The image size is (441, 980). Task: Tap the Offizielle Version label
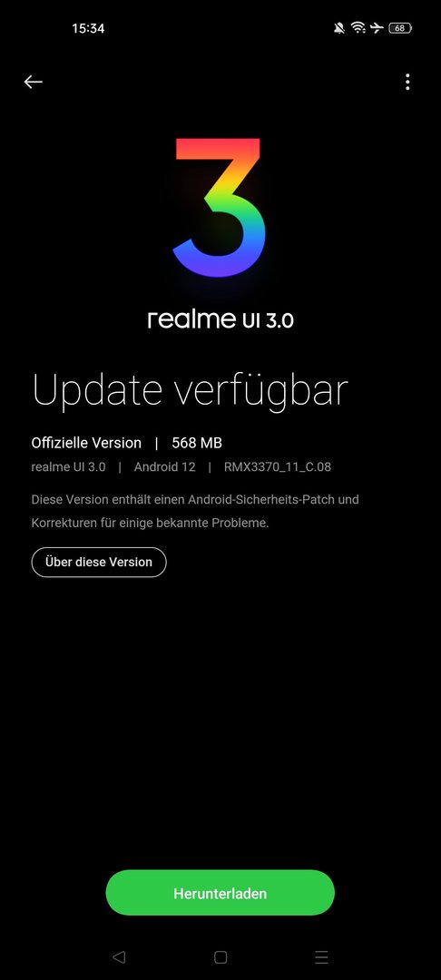[x=86, y=443]
